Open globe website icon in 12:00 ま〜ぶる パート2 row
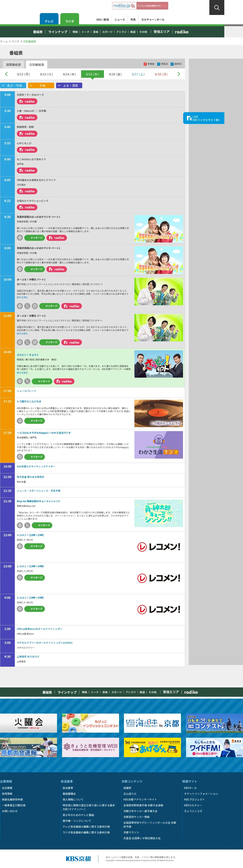Image resolution: width=243 pixels, height=868 pixels. click(x=20, y=342)
